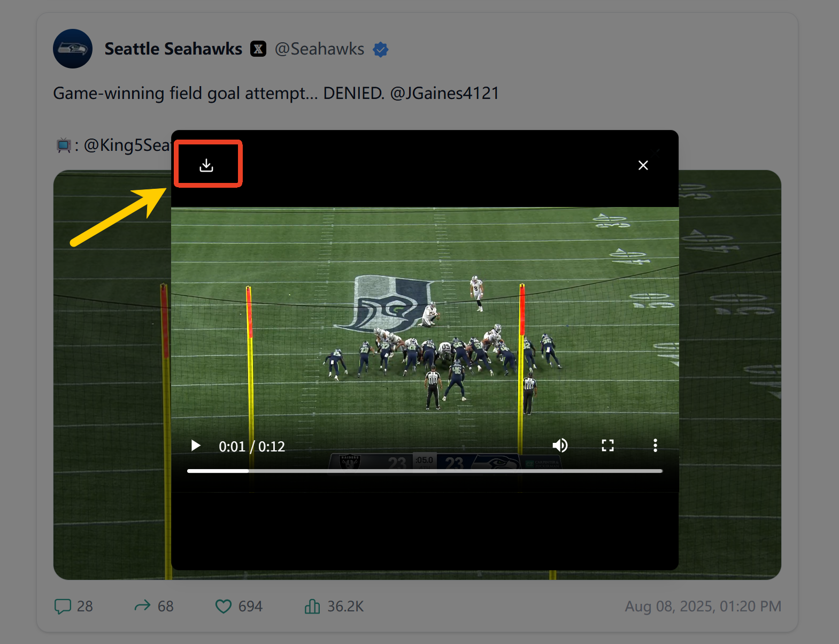Download the video using the download icon

[206, 165]
